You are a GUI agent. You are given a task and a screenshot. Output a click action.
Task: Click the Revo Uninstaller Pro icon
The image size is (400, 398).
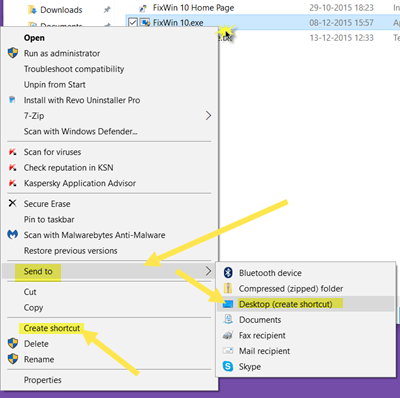pos(12,100)
